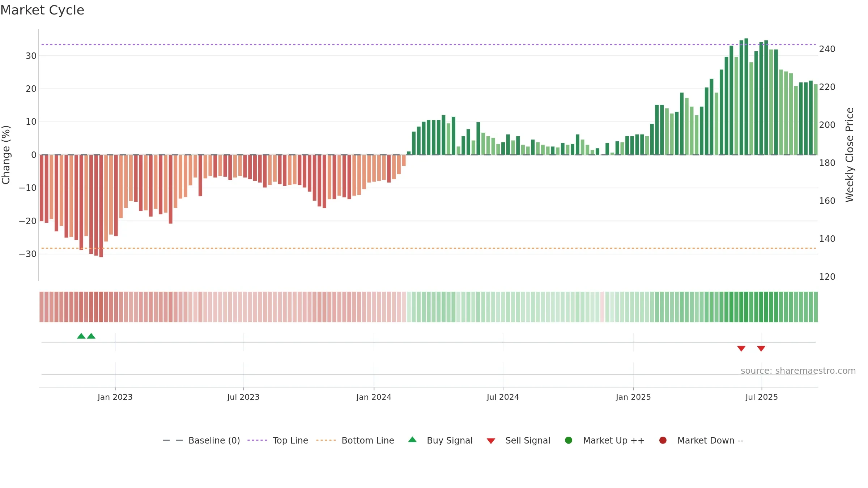
Task: Click the green Market Up ++ legend dot
Action: pyautogui.click(x=569, y=440)
